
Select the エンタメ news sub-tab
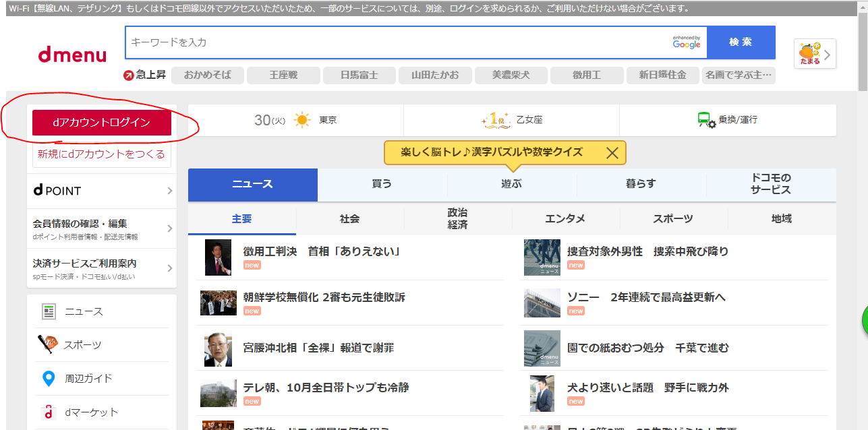point(566,219)
